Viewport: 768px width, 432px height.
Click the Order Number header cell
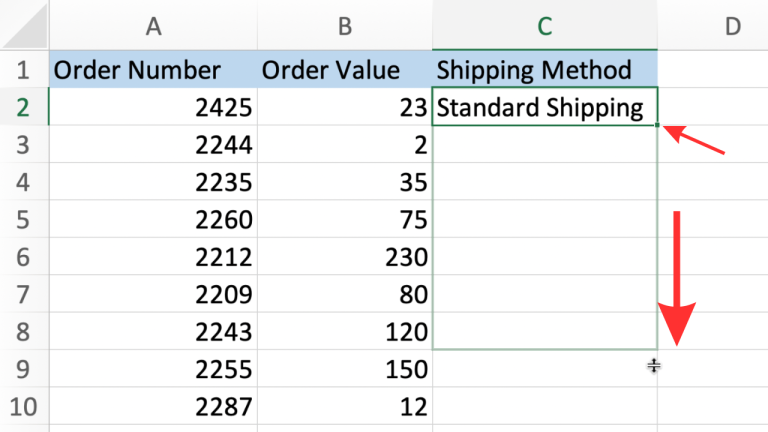(x=153, y=70)
